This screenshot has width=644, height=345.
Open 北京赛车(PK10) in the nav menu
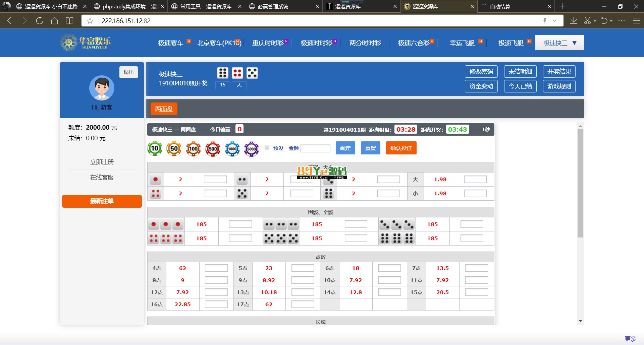coord(219,43)
